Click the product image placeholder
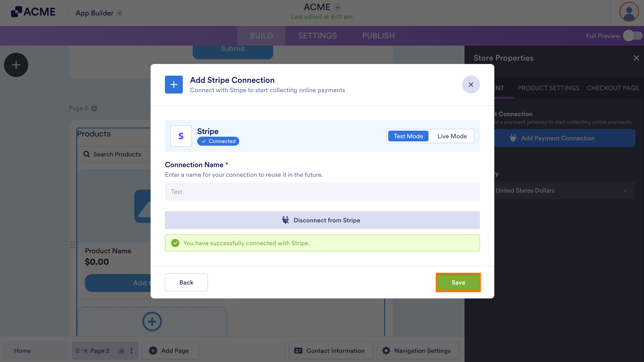The height and width of the screenshot is (362, 644). pyautogui.click(x=142, y=206)
